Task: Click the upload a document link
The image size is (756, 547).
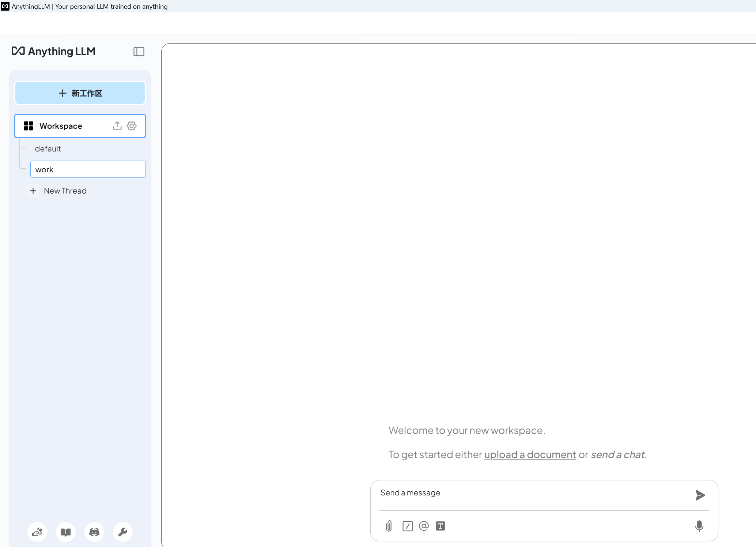Action: [530, 455]
